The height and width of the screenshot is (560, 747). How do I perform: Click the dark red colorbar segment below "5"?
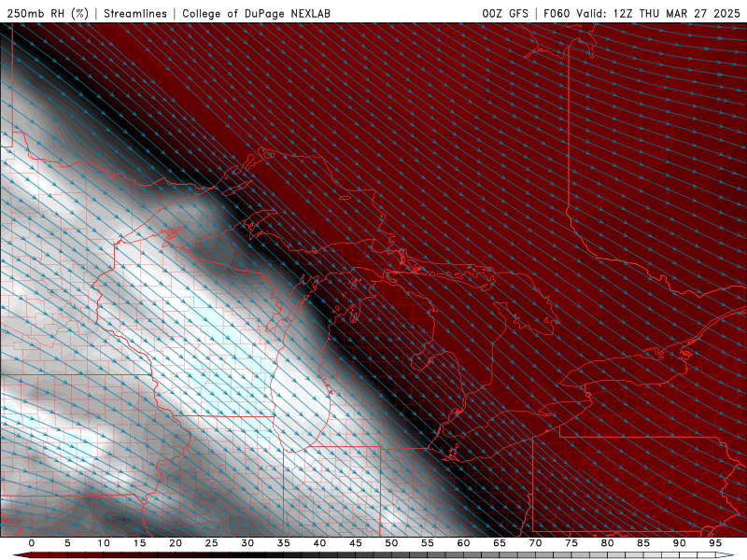(x=67, y=555)
